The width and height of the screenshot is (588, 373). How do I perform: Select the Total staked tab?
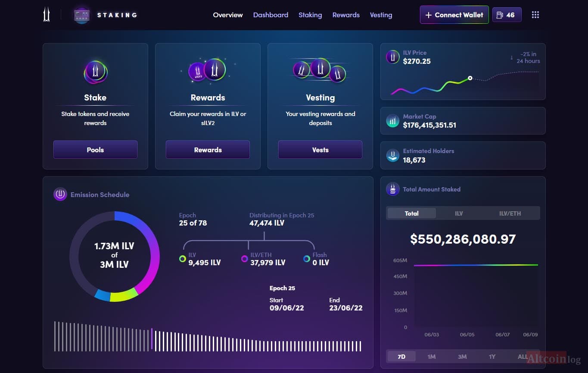pos(411,213)
